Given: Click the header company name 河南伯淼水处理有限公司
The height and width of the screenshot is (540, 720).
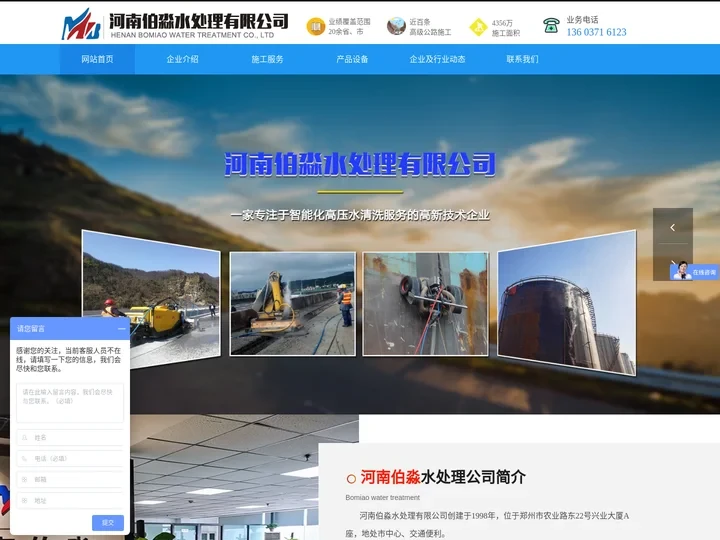Looking at the screenshot, I should pyautogui.click(x=198, y=21).
